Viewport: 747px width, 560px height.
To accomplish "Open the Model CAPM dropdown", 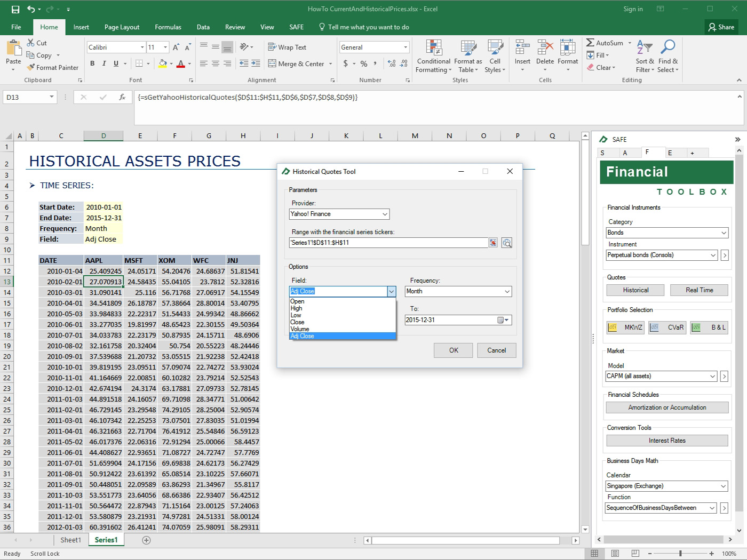I will tap(712, 376).
